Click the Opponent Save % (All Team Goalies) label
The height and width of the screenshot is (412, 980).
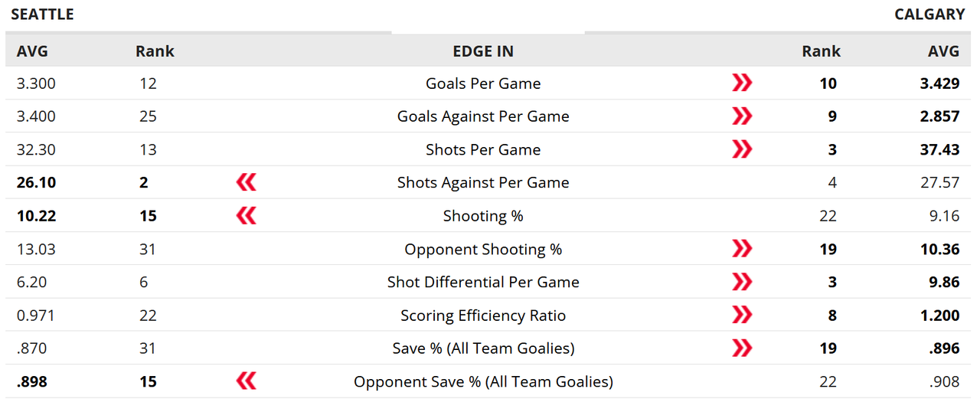(x=483, y=381)
